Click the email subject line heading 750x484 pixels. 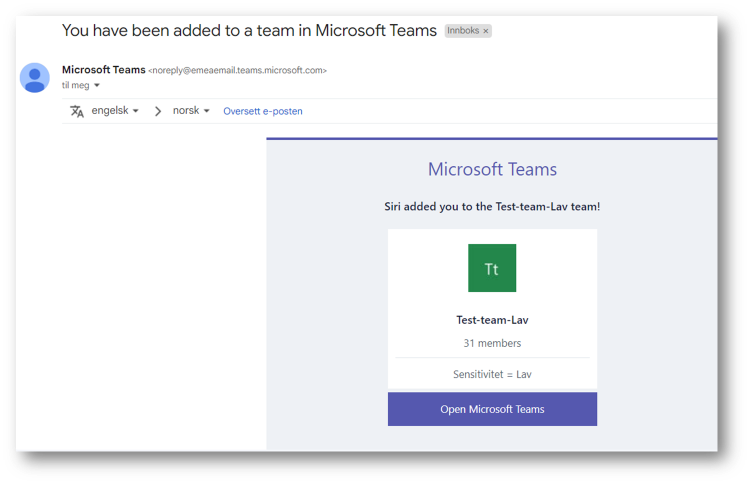click(x=249, y=31)
